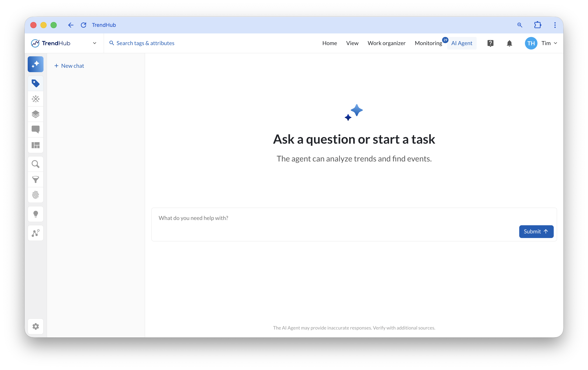Open the notifications bell
This screenshot has width=588, height=370.
coord(509,43)
